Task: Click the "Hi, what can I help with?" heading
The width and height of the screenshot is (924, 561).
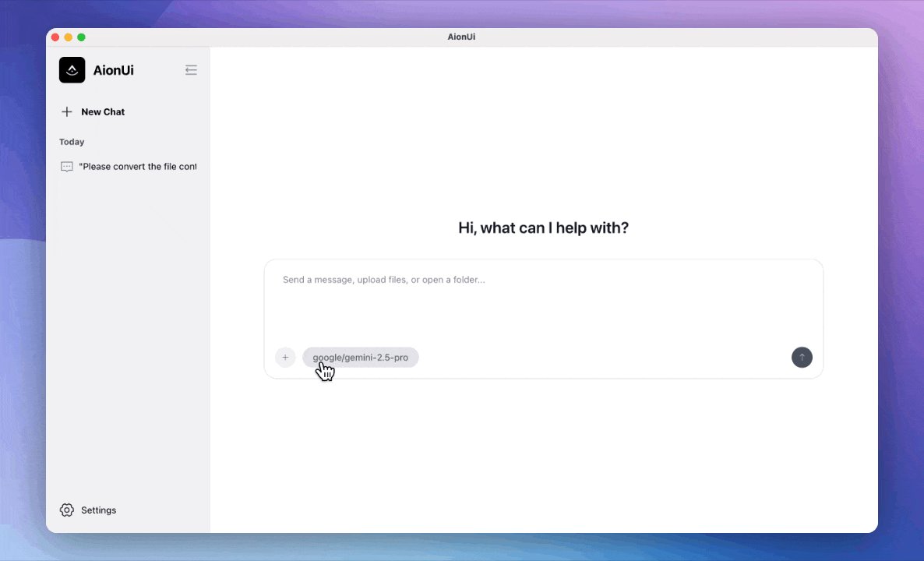Action: (543, 228)
